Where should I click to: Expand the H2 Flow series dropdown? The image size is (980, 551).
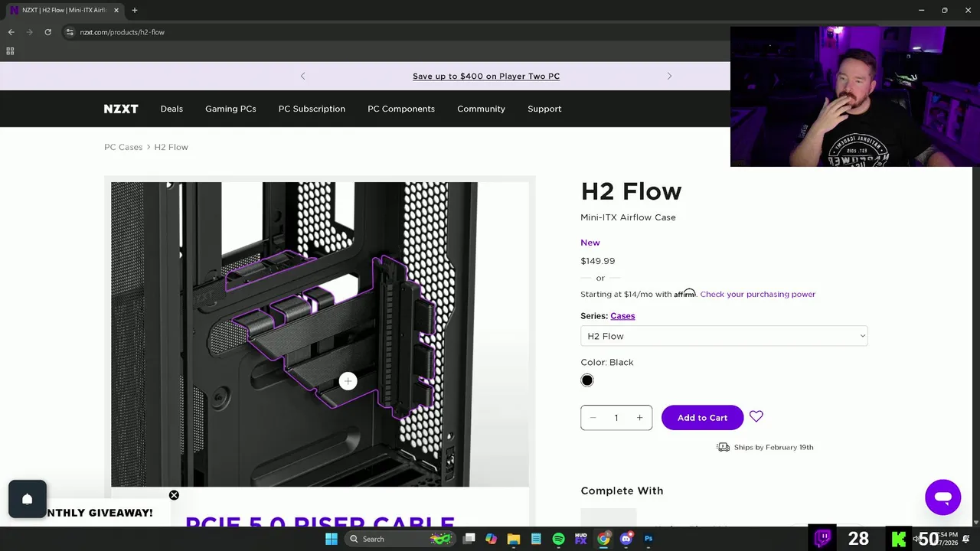pos(724,336)
